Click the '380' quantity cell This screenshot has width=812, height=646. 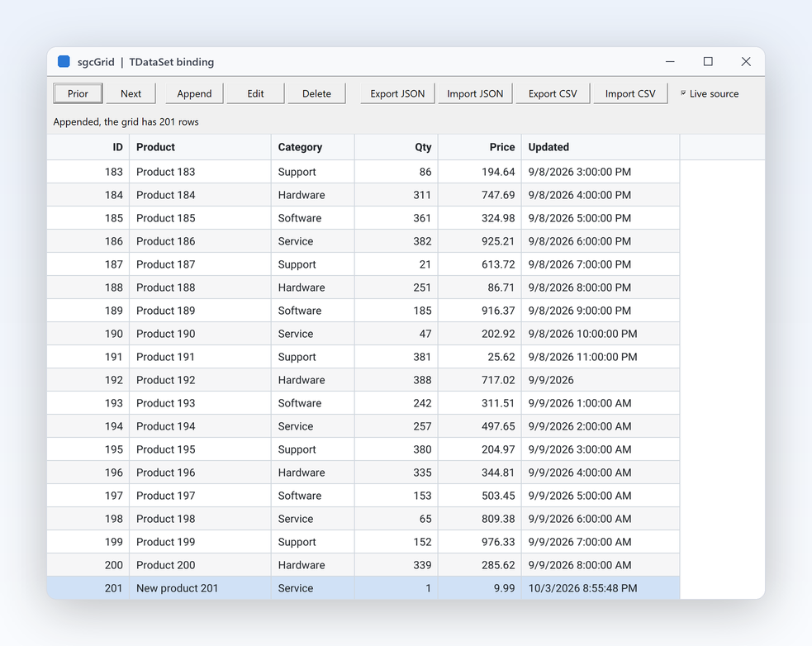[397, 449]
